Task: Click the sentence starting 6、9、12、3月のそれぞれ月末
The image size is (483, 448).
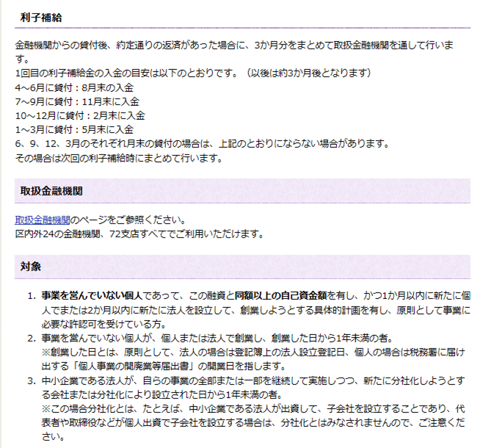Action: point(203,144)
